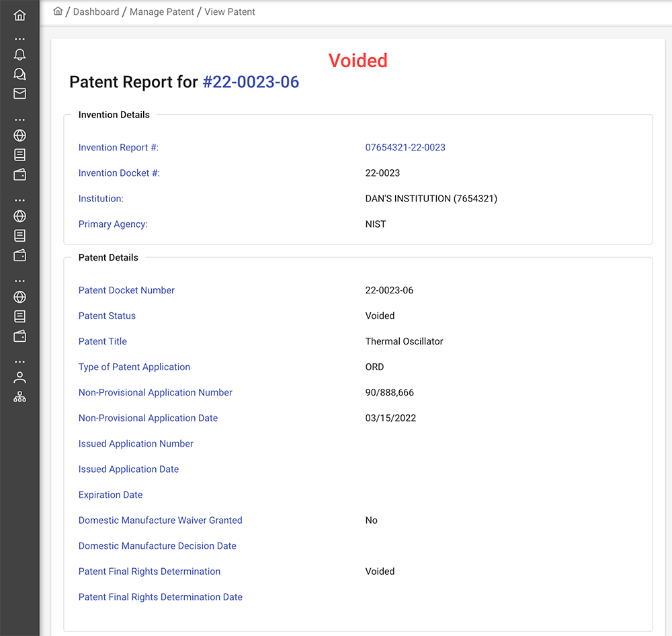672x636 pixels.
Task: Click the Patent Status field label
Action: (x=107, y=316)
